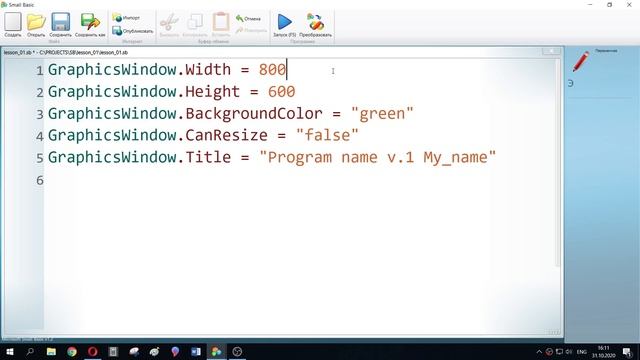Paste with the clipboard Вставить icon
This screenshot has height=360, width=640.
(x=221, y=24)
